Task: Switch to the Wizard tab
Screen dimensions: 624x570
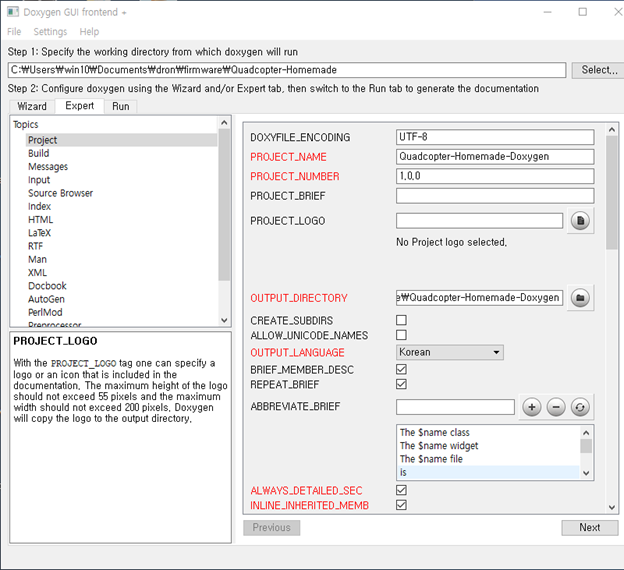Action: tap(32, 106)
